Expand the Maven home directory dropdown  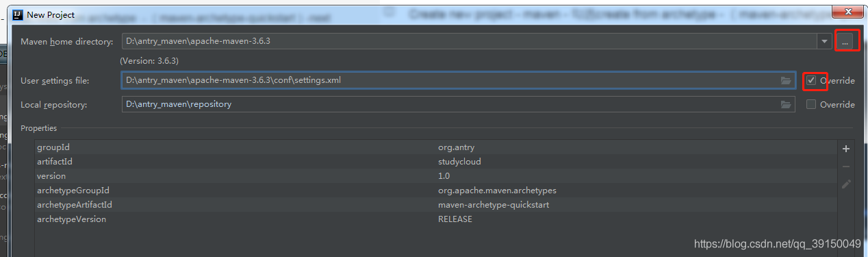point(824,42)
